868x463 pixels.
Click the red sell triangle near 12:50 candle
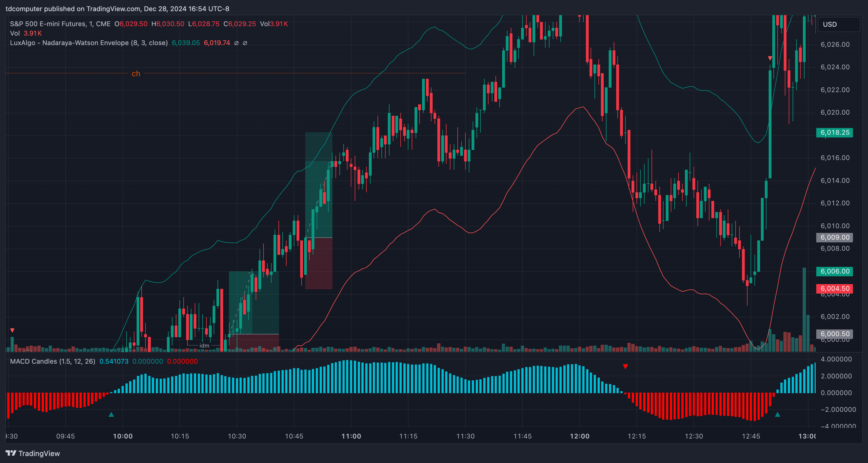coord(770,58)
